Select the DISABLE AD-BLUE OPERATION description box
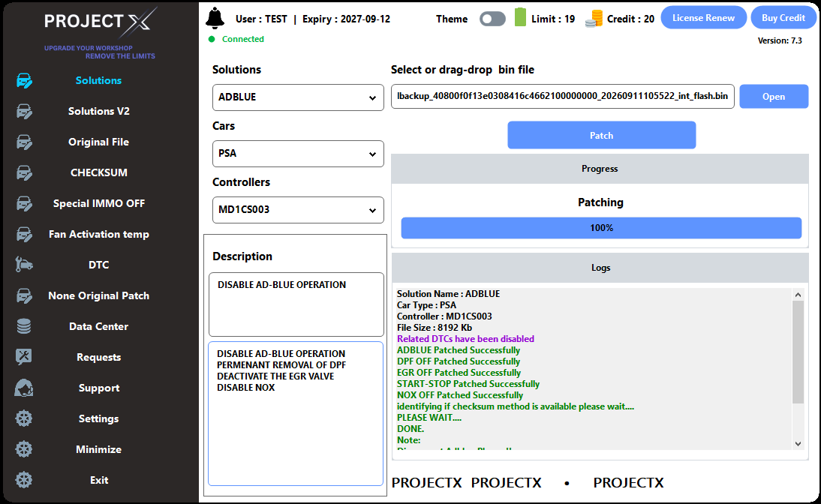Viewport: 821px width, 504px height. (296, 304)
